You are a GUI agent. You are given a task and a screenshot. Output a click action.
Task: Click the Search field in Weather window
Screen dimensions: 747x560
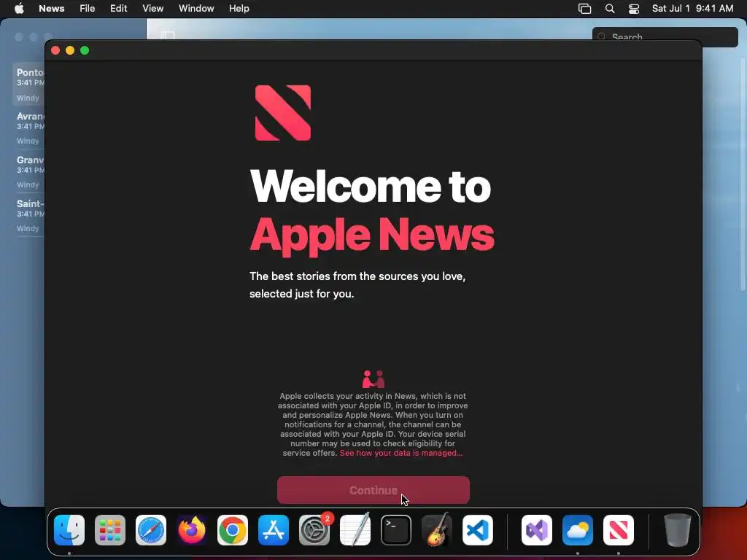[665, 34]
